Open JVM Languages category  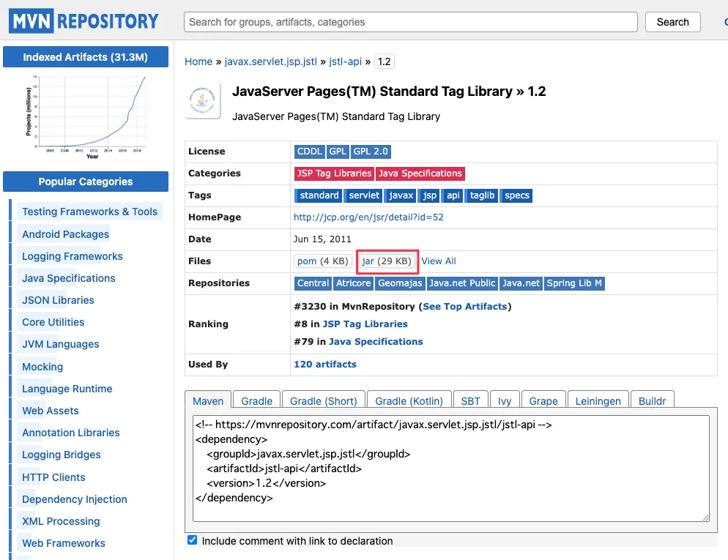point(60,344)
